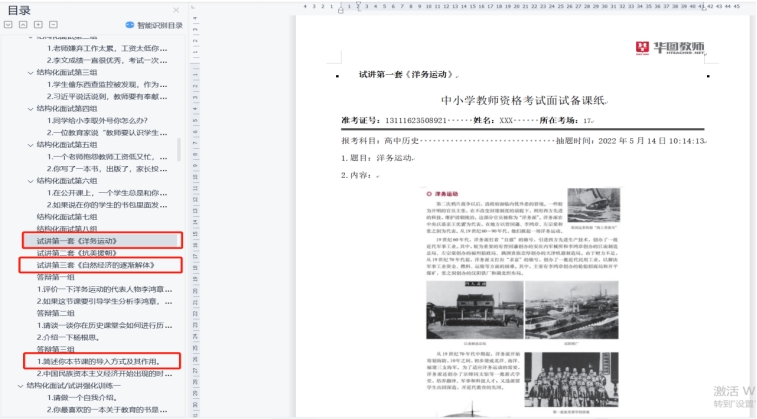Close the 目录 navigation pane
757x419 pixels.
(176, 9)
